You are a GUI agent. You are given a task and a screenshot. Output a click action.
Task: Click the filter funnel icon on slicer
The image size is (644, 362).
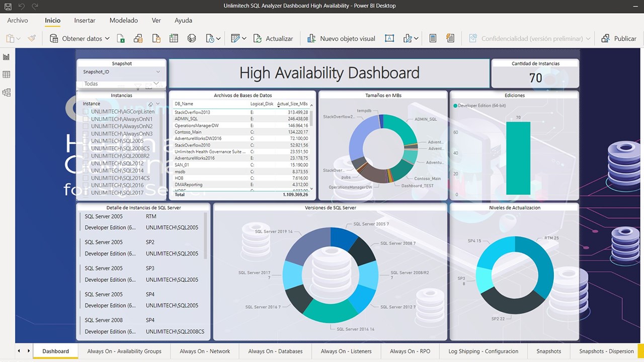click(x=138, y=87)
